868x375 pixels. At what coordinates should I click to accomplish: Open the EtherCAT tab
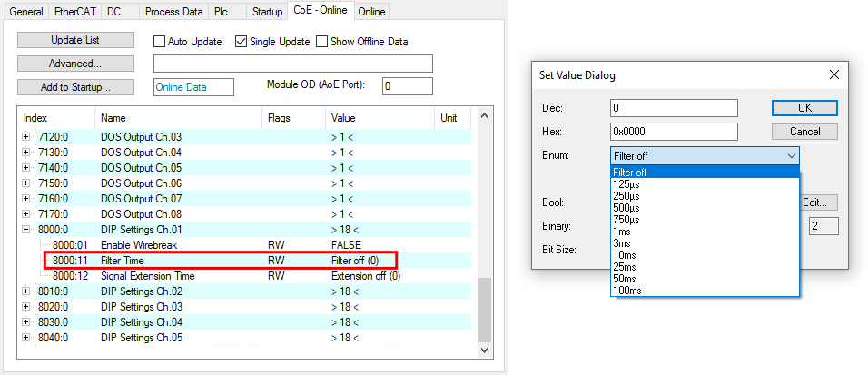click(75, 12)
